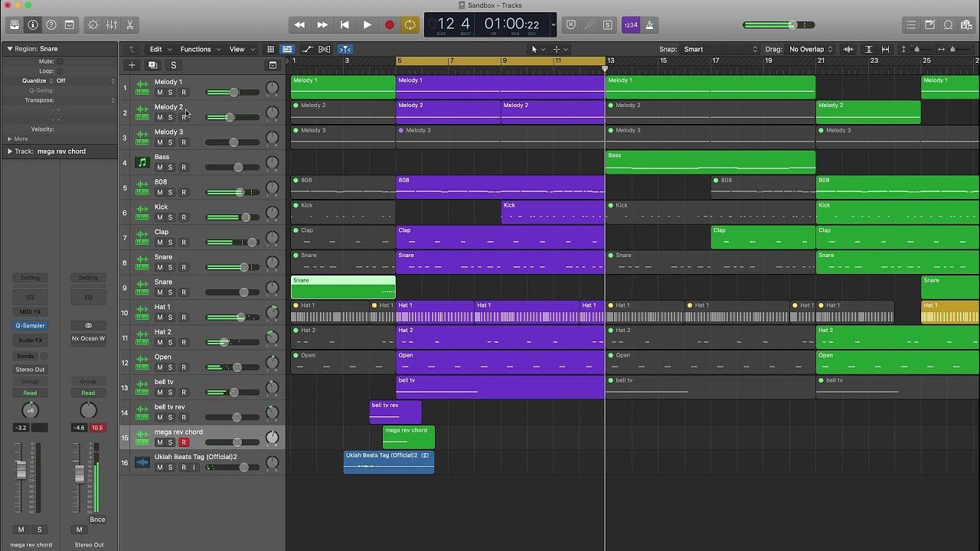Open Quick Help question mark icon
Image resolution: width=980 pixels, height=551 pixels.
[51, 24]
